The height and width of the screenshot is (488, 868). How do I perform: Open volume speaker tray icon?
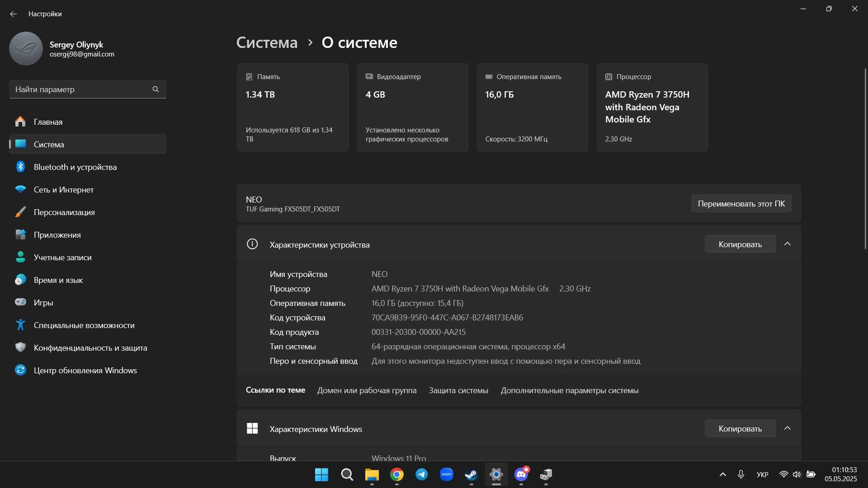[x=797, y=474]
